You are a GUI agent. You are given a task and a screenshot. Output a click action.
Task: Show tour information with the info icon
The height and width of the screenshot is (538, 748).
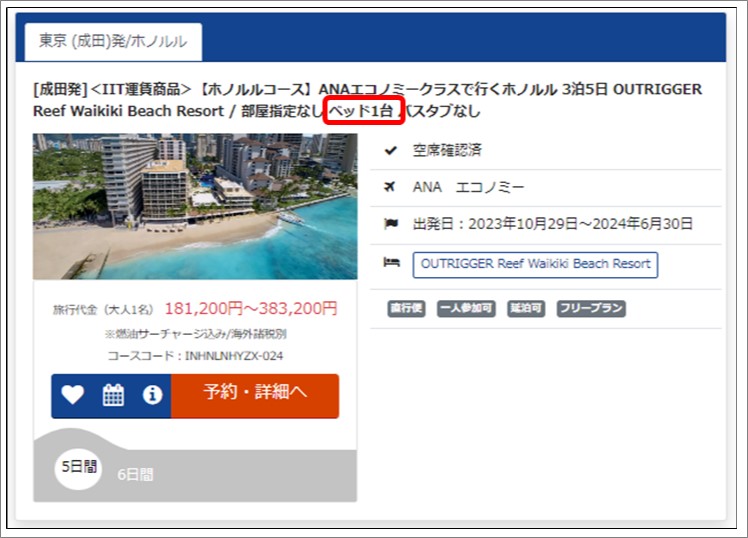pos(153,395)
